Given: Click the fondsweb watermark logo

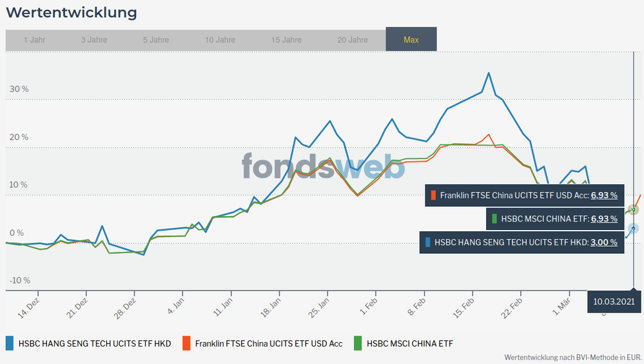Looking at the screenshot, I should click(x=323, y=166).
